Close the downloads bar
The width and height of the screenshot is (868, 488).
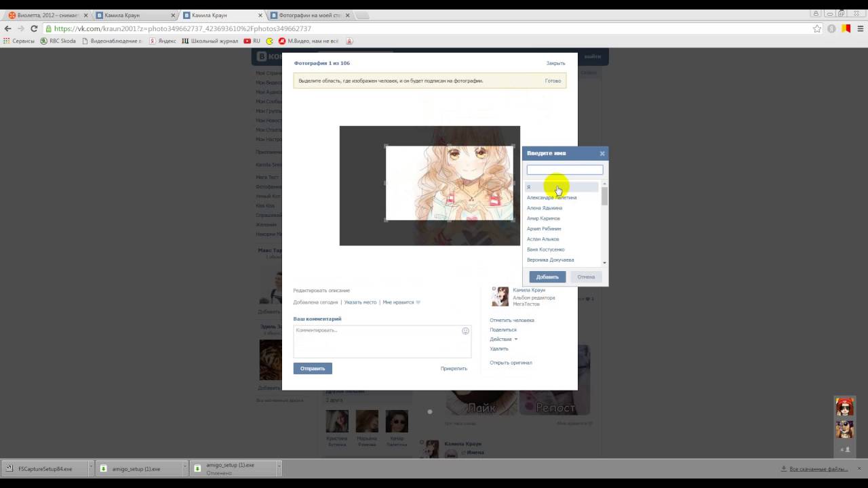coord(859,468)
